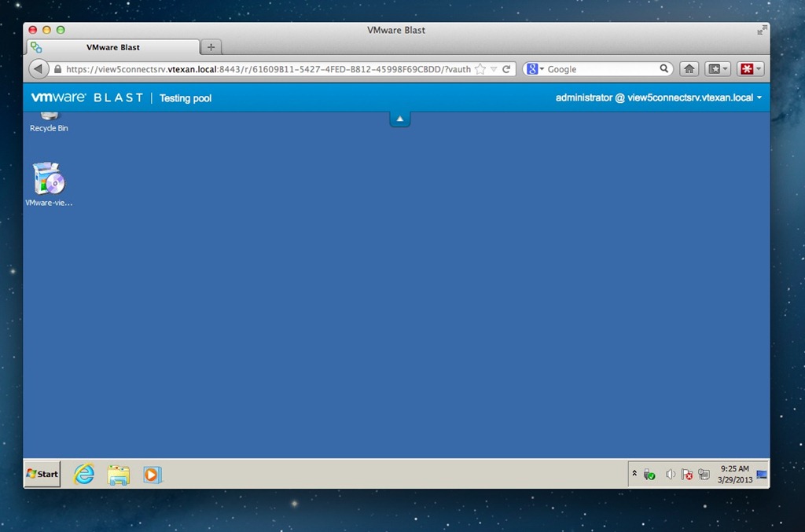Click the volume speaker tray icon

[670, 475]
